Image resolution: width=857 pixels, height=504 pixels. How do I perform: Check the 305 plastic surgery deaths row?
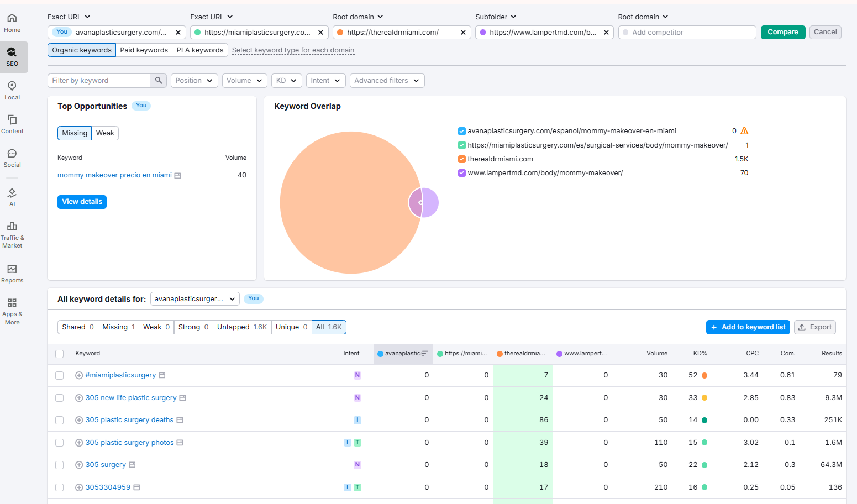click(60, 420)
